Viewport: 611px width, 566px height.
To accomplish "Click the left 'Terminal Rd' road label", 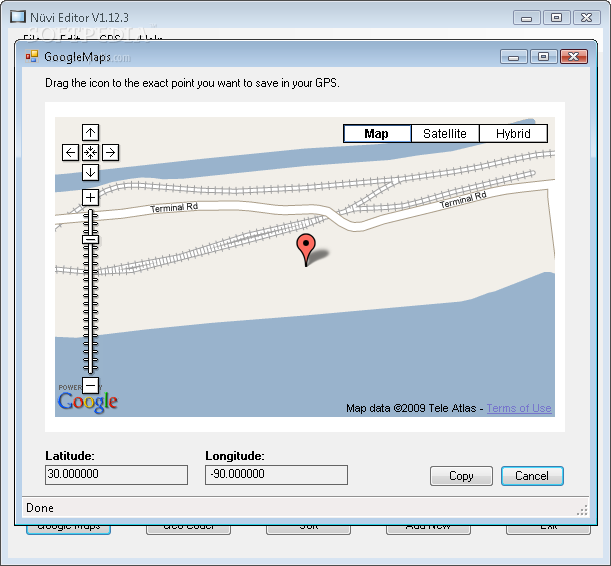I will [x=174, y=207].
